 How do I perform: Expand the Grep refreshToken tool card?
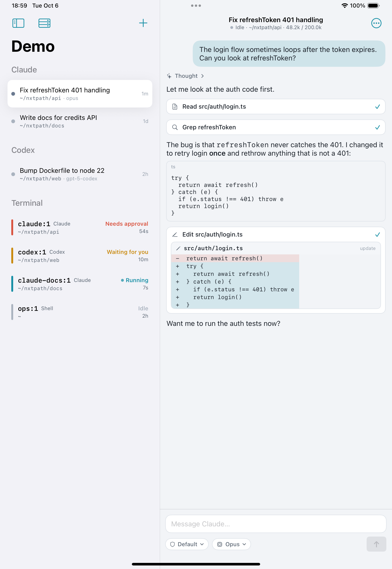pos(276,127)
